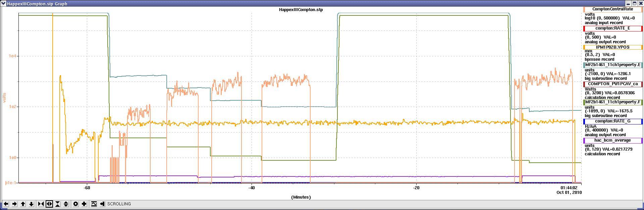Select the IPM1P02B.YPOS legend entry
This screenshot has width=644, height=210.
click(x=613, y=47)
